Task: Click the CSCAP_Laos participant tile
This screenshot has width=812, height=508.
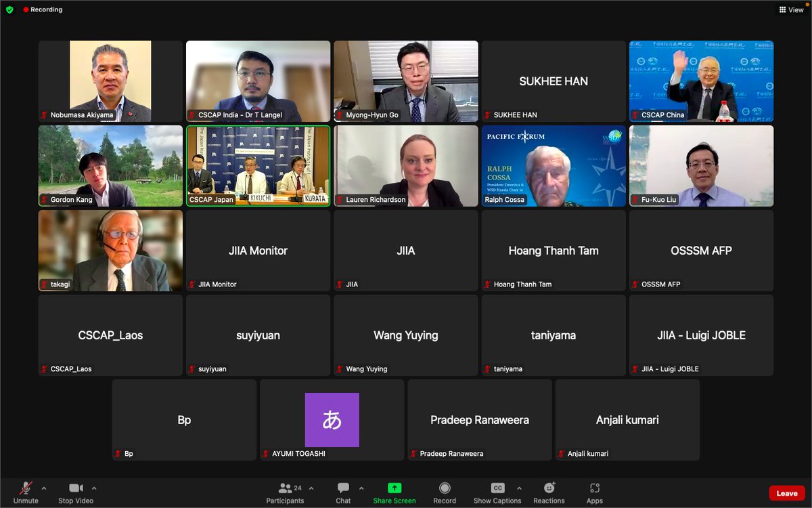Action: 110,335
